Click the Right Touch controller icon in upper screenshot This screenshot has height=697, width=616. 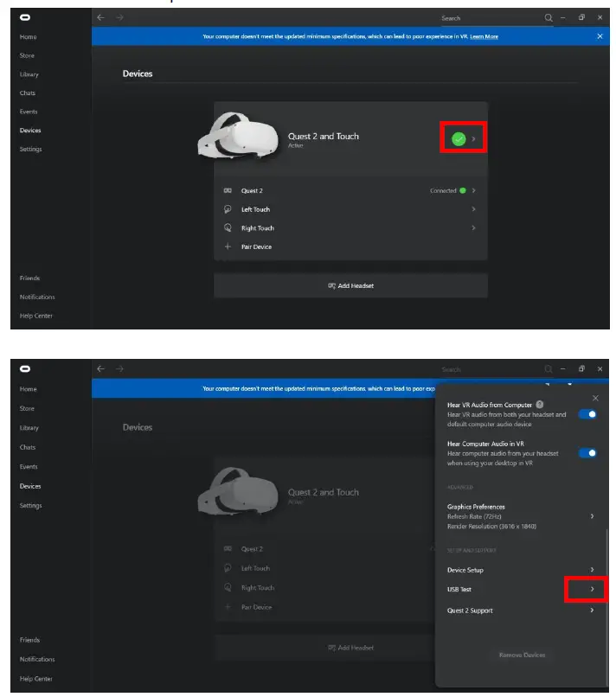click(x=228, y=228)
